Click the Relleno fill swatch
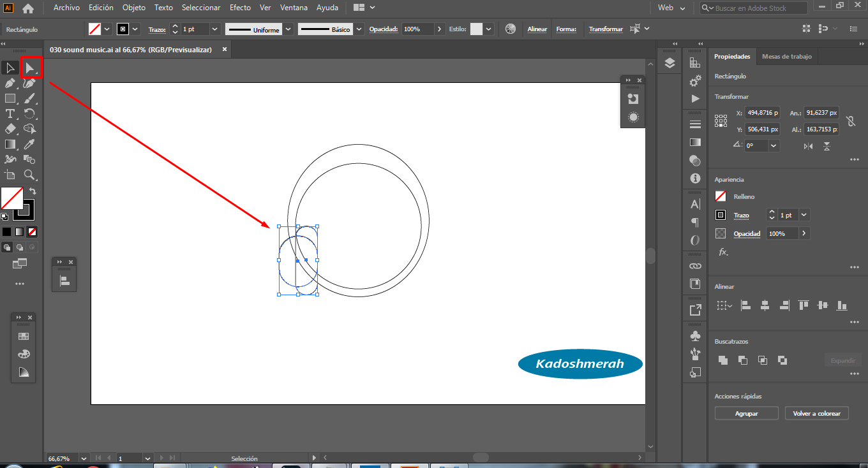 721,196
